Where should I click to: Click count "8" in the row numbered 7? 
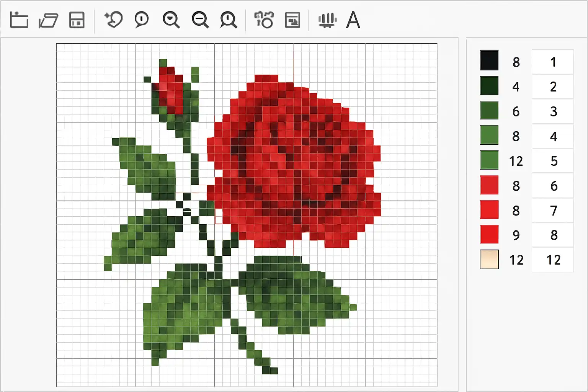click(x=516, y=211)
